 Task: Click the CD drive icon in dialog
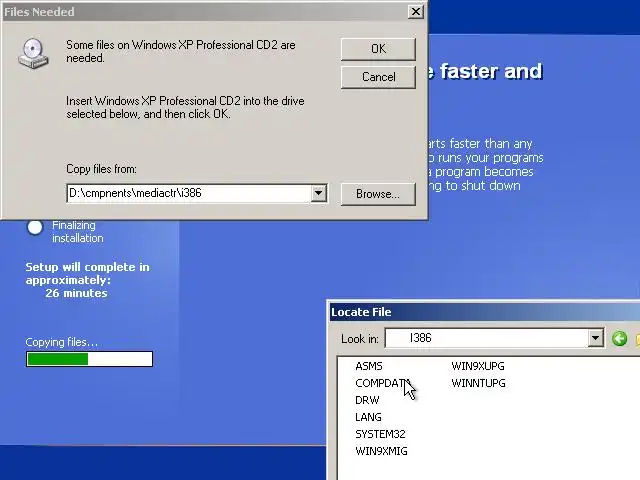pyautogui.click(x=33, y=53)
